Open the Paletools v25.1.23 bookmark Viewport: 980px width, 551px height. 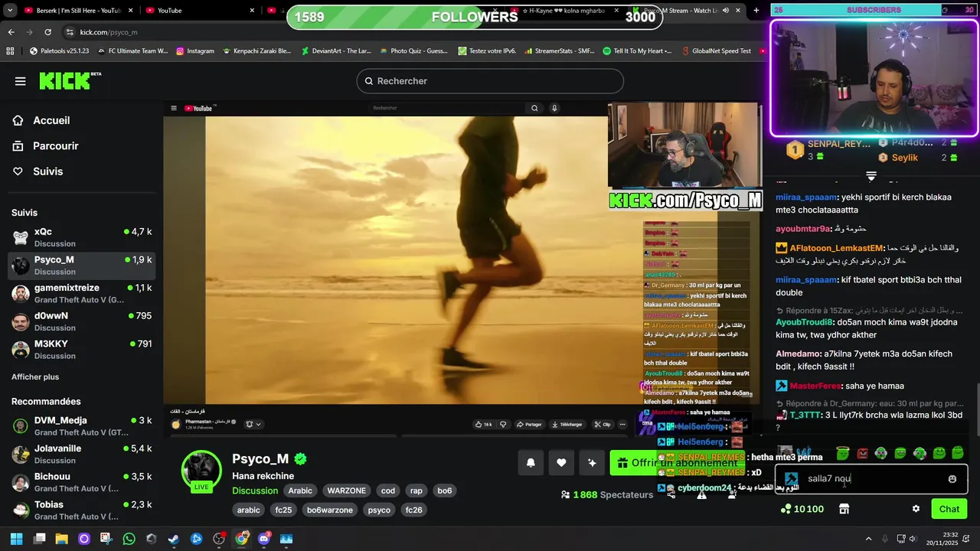[59, 51]
